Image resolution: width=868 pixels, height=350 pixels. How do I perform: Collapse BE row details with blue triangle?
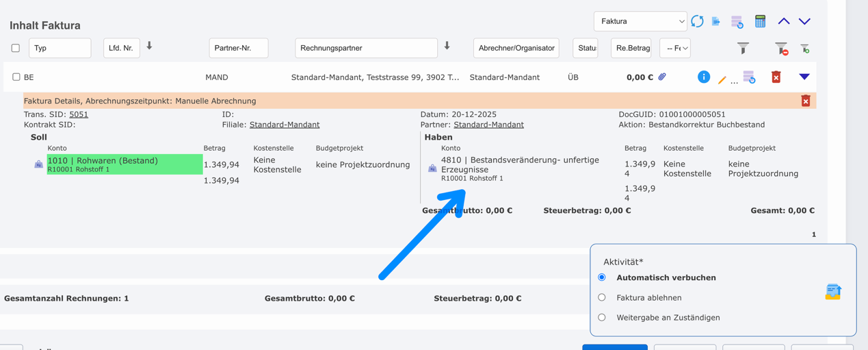point(804,77)
